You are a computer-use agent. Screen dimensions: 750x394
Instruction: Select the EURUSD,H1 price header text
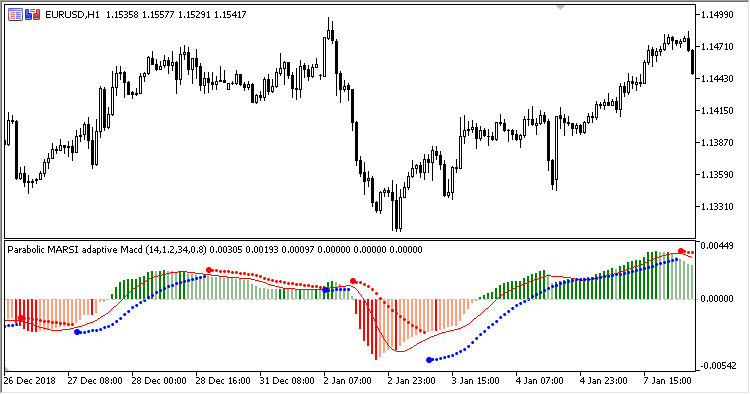pos(146,15)
